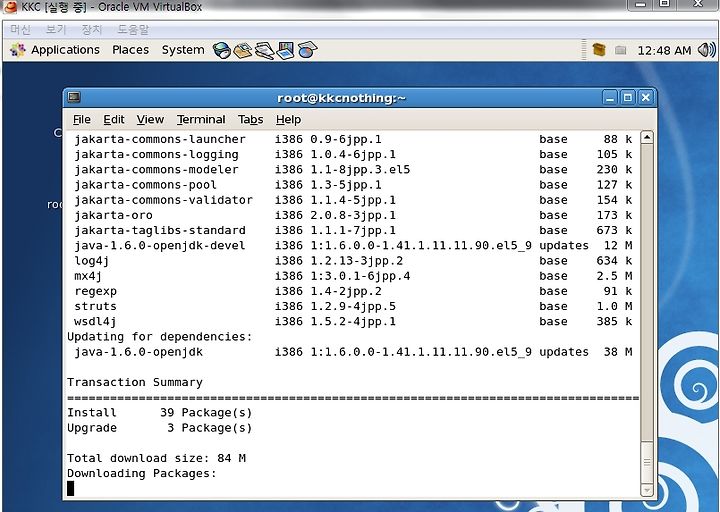Click the 'Total download size: 84 M' line
720x512 pixels.
click(157, 458)
